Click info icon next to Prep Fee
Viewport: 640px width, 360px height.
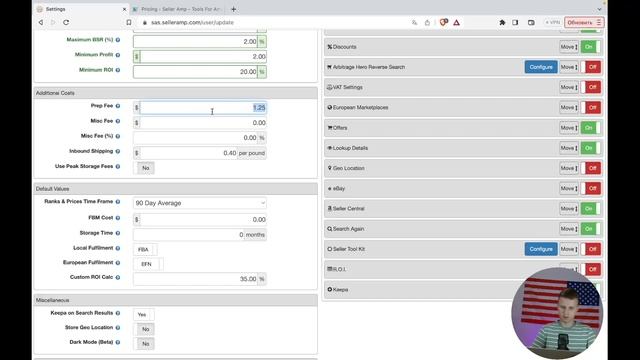coord(118,106)
